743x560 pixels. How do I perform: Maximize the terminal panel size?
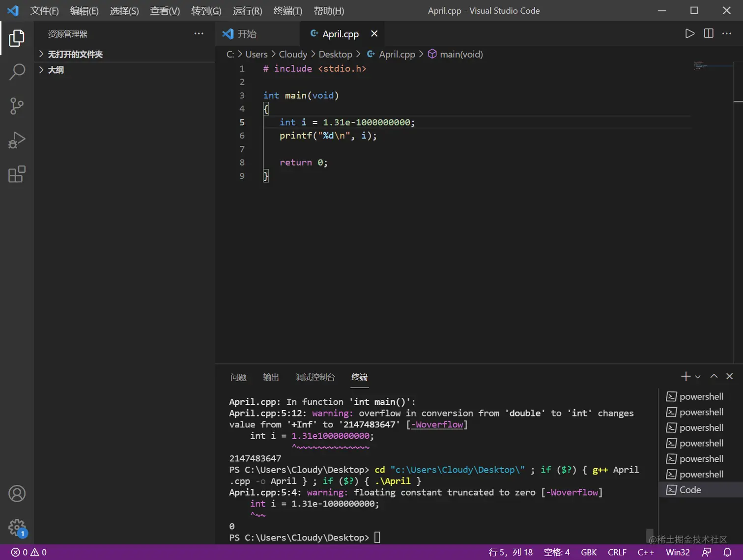coord(714,376)
